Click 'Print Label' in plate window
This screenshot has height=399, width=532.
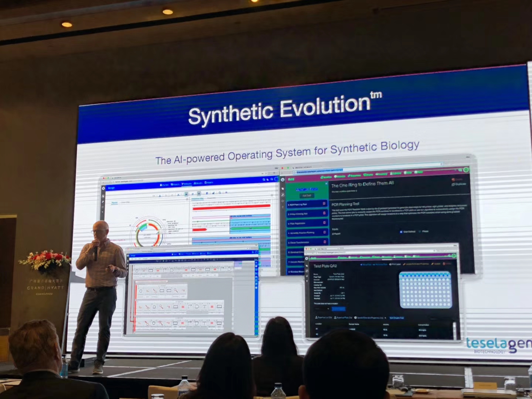click(x=396, y=264)
